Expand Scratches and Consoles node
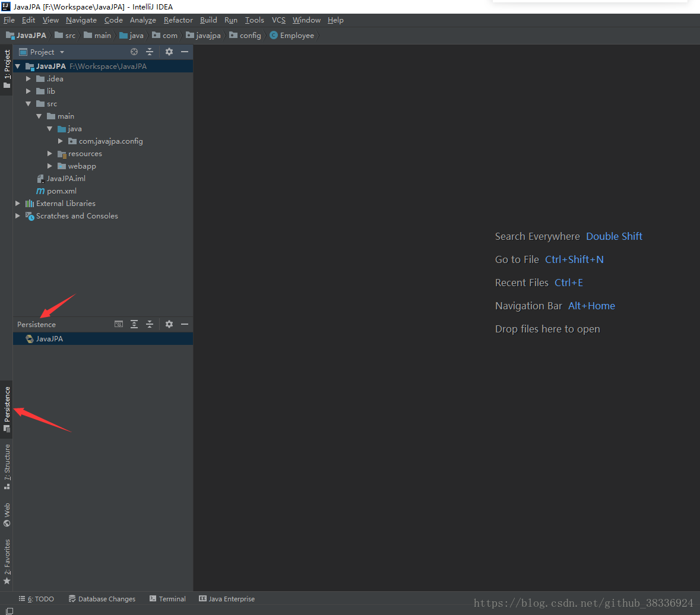This screenshot has width=700, height=615. (17, 216)
